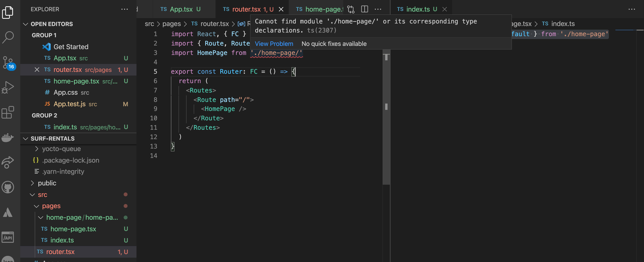Image resolution: width=644 pixels, height=262 pixels.
Task: Click the GROUP 2 header
Action: coord(45,115)
